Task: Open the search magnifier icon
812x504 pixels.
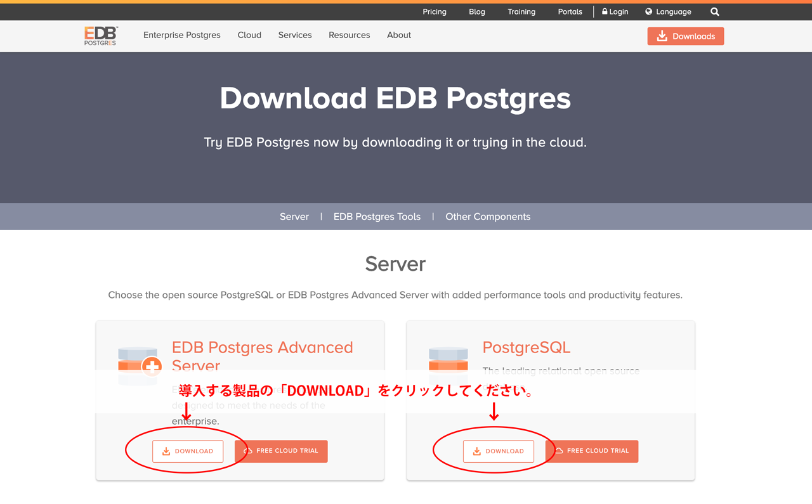Action: 715,11
